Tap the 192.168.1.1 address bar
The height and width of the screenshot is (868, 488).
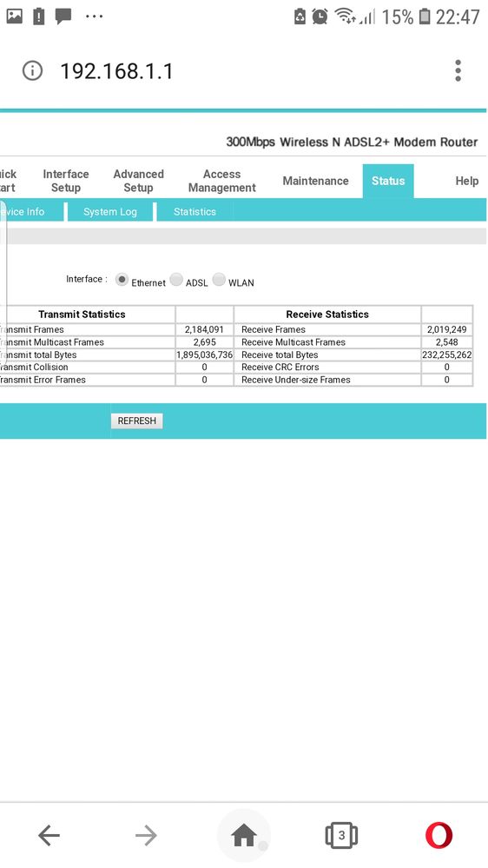point(116,71)
